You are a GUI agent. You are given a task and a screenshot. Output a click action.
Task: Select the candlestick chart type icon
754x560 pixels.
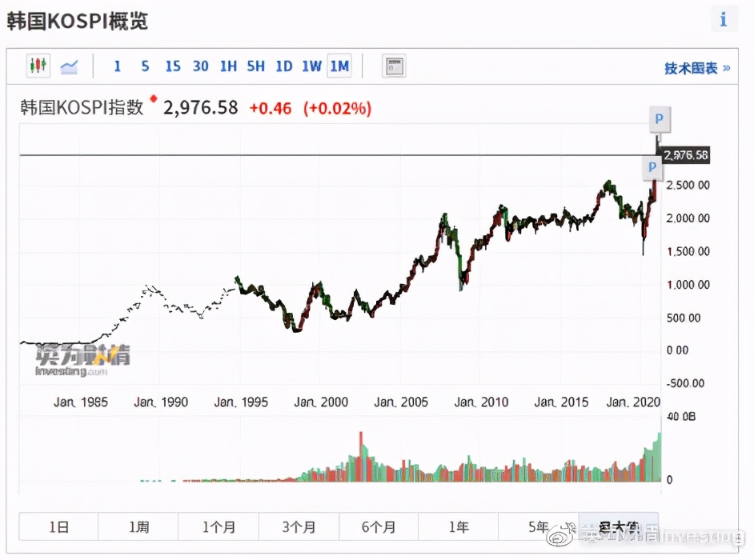click(38, 66)
